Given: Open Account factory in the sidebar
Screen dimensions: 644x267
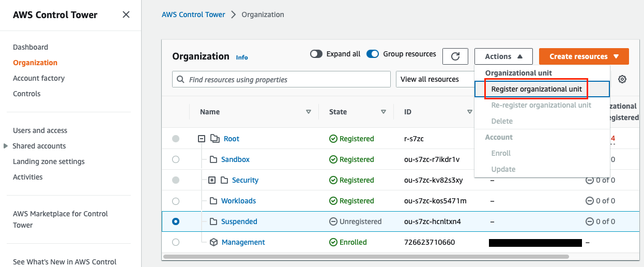Looking at the screenshot, I should pos(39,78).
